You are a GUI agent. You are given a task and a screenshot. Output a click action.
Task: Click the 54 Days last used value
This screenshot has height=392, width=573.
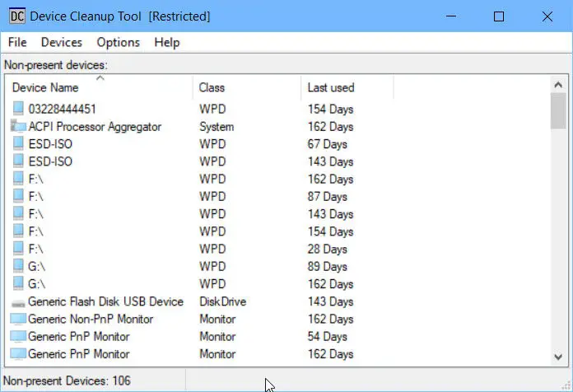point(327,337)
